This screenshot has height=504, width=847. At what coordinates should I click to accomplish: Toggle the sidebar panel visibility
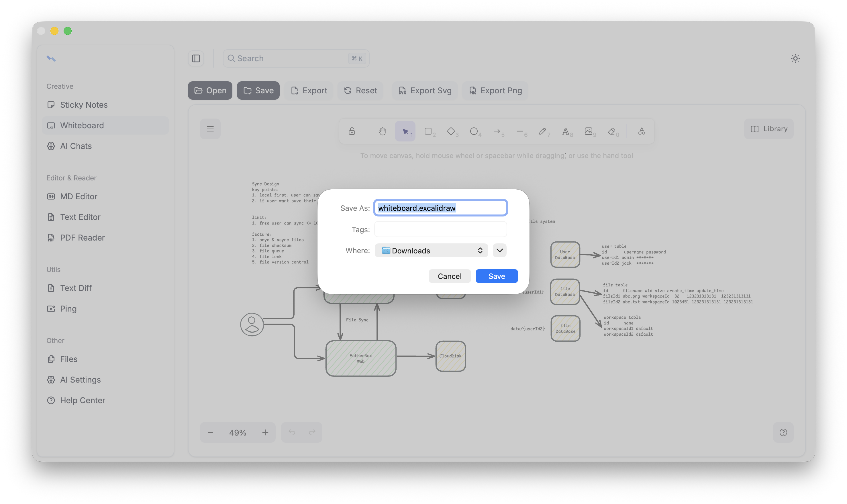click(x=196, y=58)
